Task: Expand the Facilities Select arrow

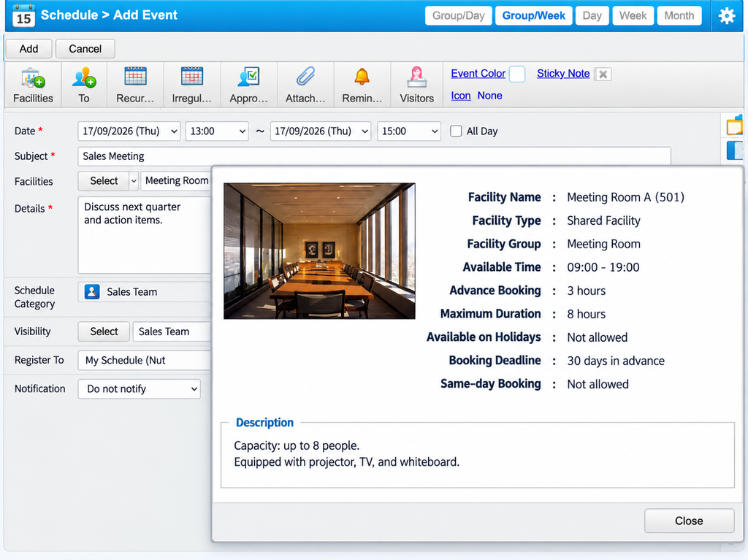Action: [x=134, y=181]
